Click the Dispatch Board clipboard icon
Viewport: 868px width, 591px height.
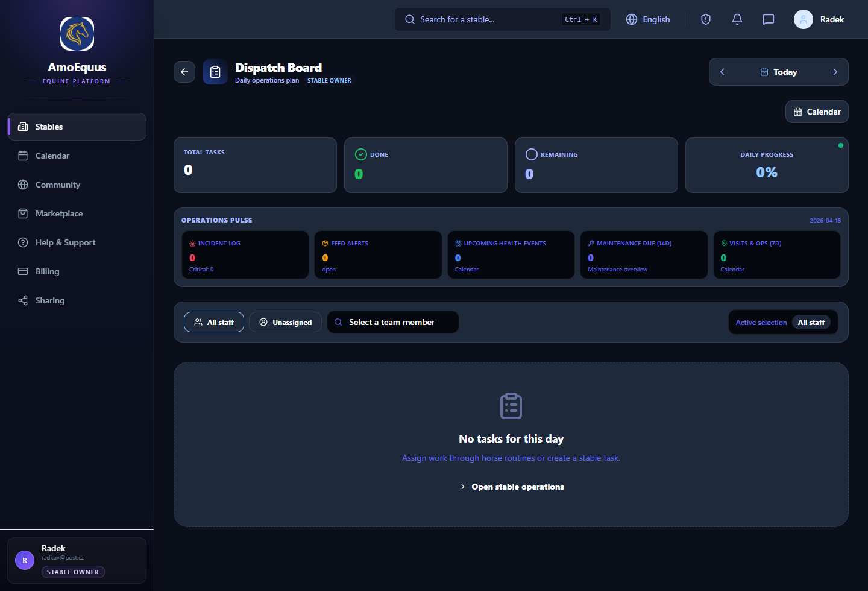(215, 72)
